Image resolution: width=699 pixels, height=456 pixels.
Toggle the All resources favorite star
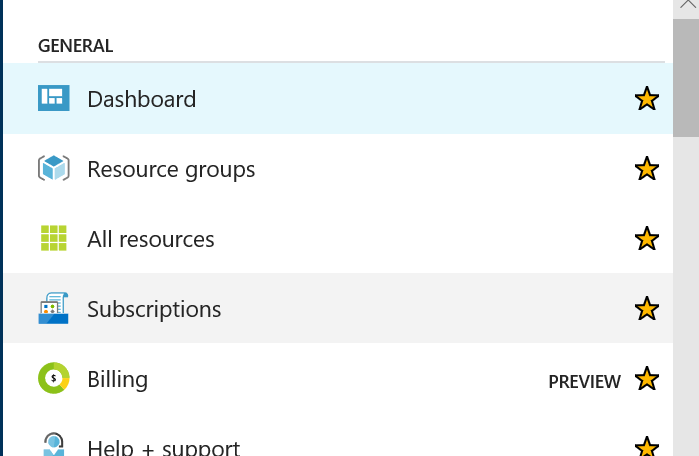[x=646, y=238]
